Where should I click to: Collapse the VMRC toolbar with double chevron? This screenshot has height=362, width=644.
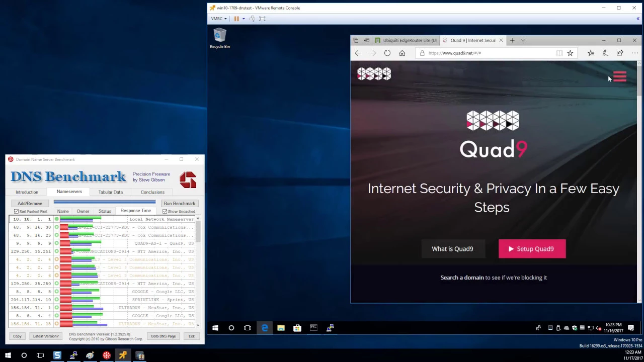[x=638, y=19]
